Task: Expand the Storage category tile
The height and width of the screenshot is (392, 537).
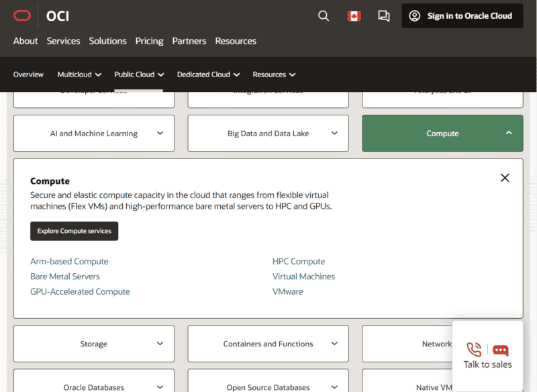Action: 94,344
